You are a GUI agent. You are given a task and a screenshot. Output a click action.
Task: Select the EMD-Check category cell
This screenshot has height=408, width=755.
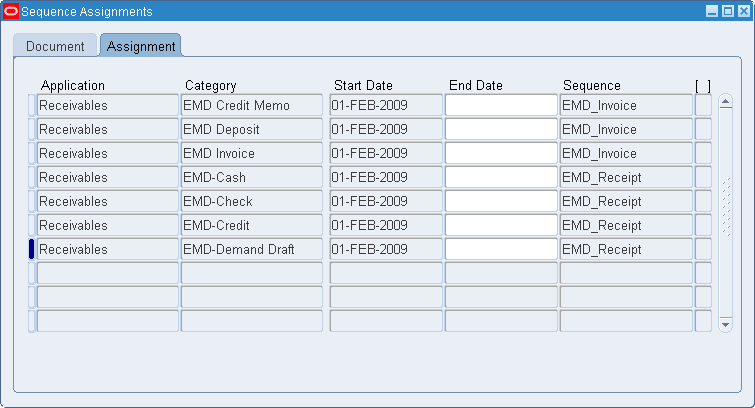tap(252, 201)
